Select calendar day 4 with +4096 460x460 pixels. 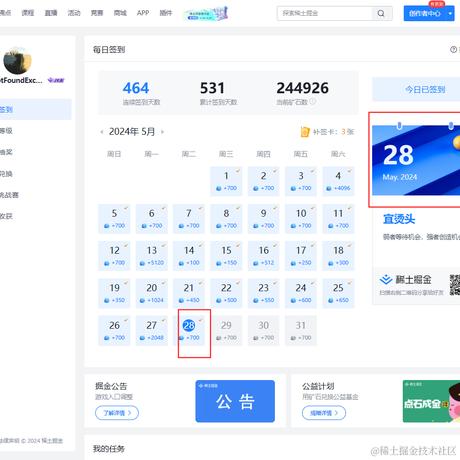(338, 181)
